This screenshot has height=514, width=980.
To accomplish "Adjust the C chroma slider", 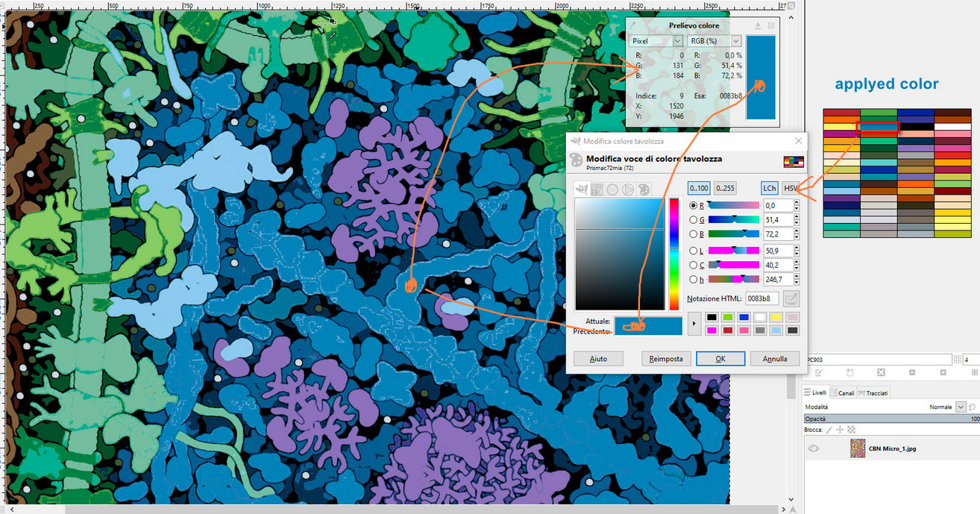I will click(x=733, y=265).
